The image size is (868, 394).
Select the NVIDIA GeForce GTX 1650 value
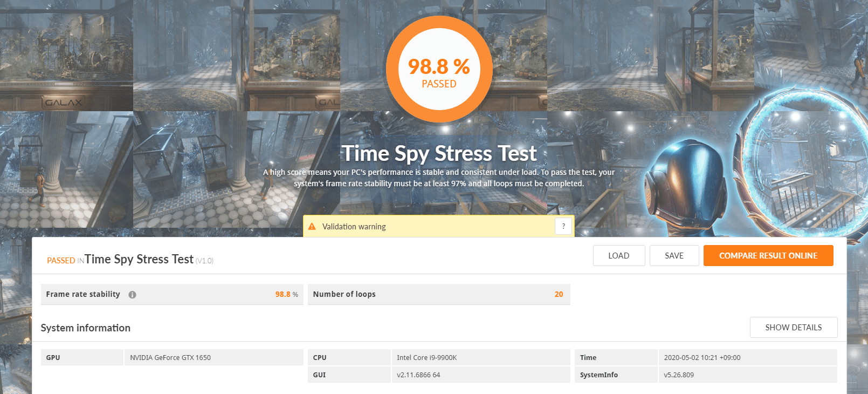pos(170,357)
